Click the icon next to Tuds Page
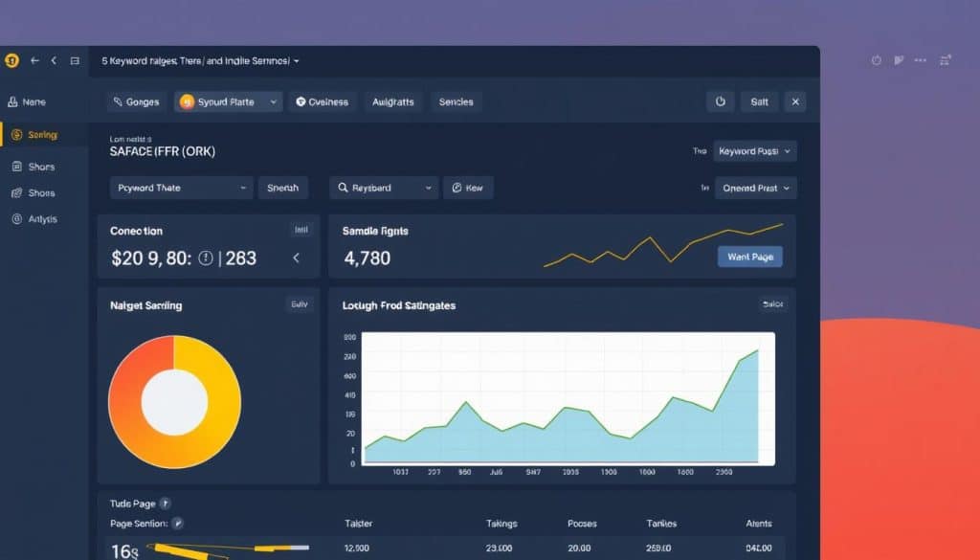This screenshot has height=560, width=980. point(165,504)
